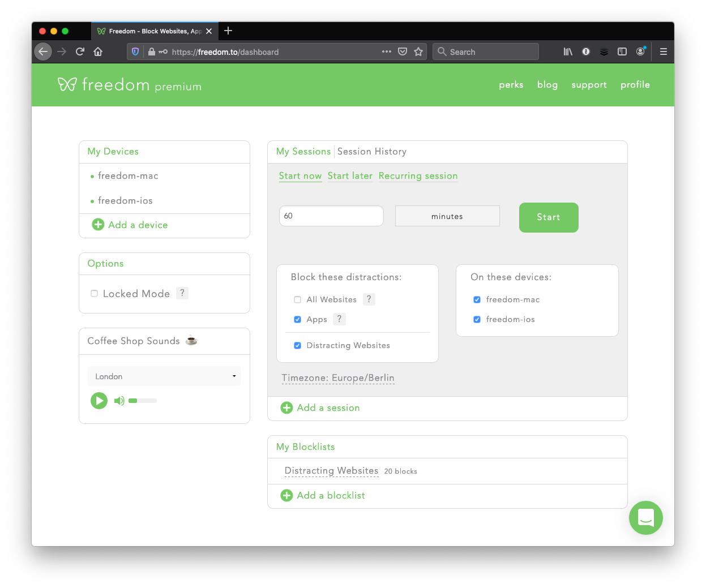This screenshot has height=588, width=706.
Task: Play the coffee shop sounds
Action: (99, 401)
